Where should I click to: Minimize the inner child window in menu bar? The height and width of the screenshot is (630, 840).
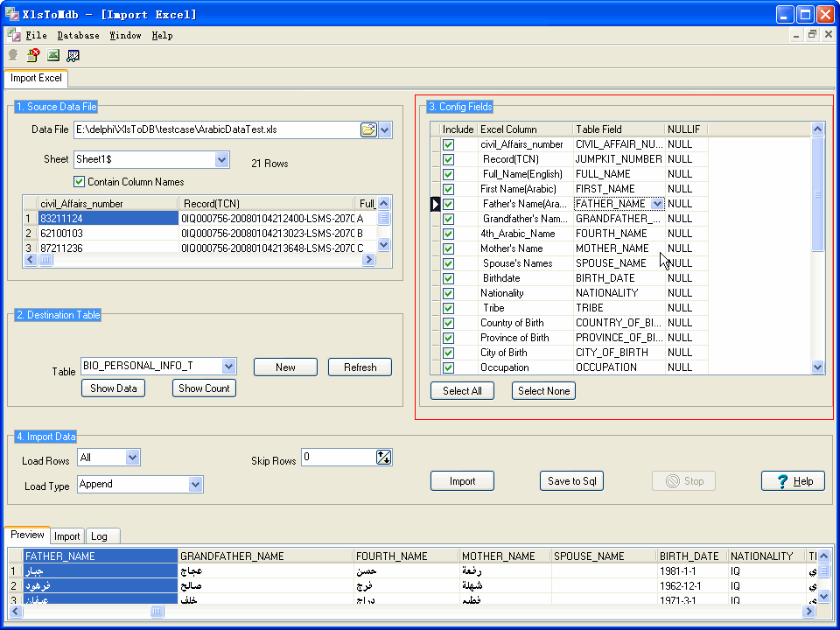[796, 35]
